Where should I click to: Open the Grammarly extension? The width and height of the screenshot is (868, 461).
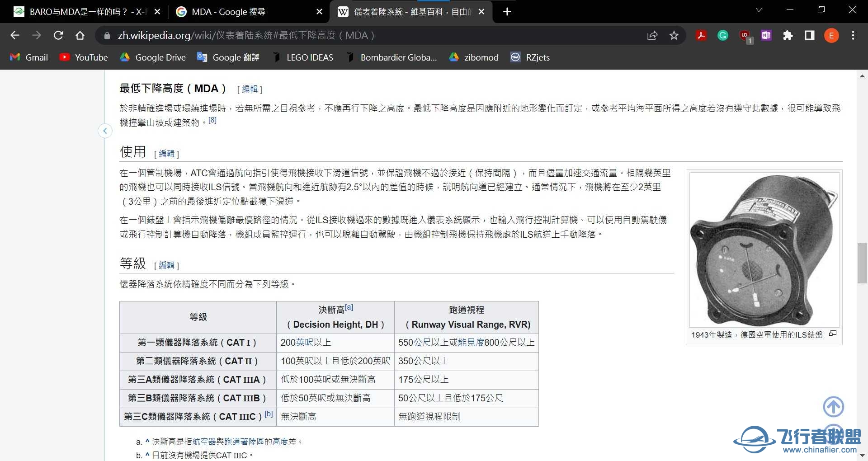723,35
